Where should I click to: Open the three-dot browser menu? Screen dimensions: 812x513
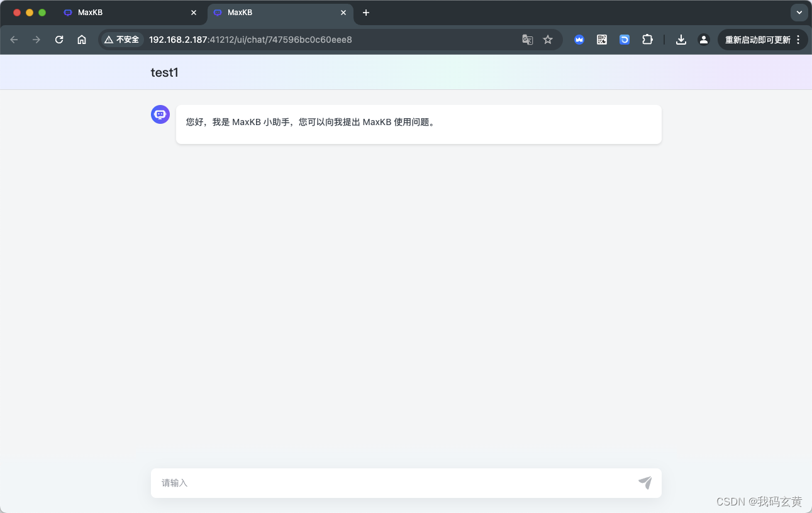pyautogui.click(x=798, y=40)
